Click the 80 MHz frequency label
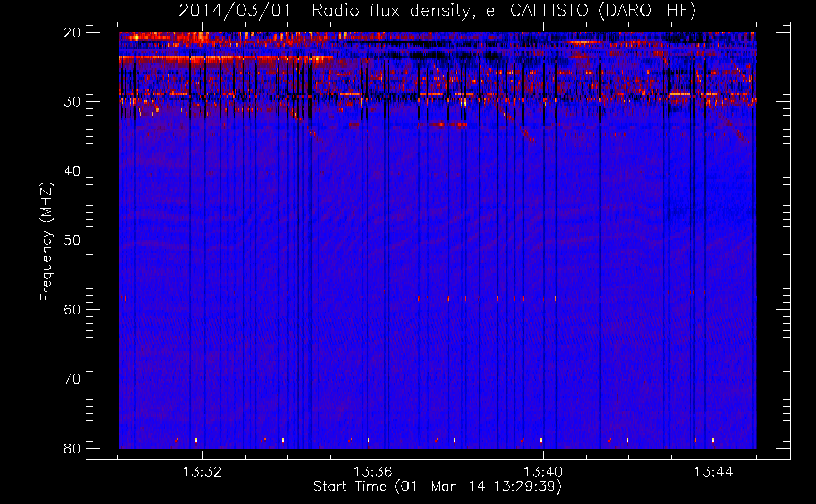 click(72, 449)
